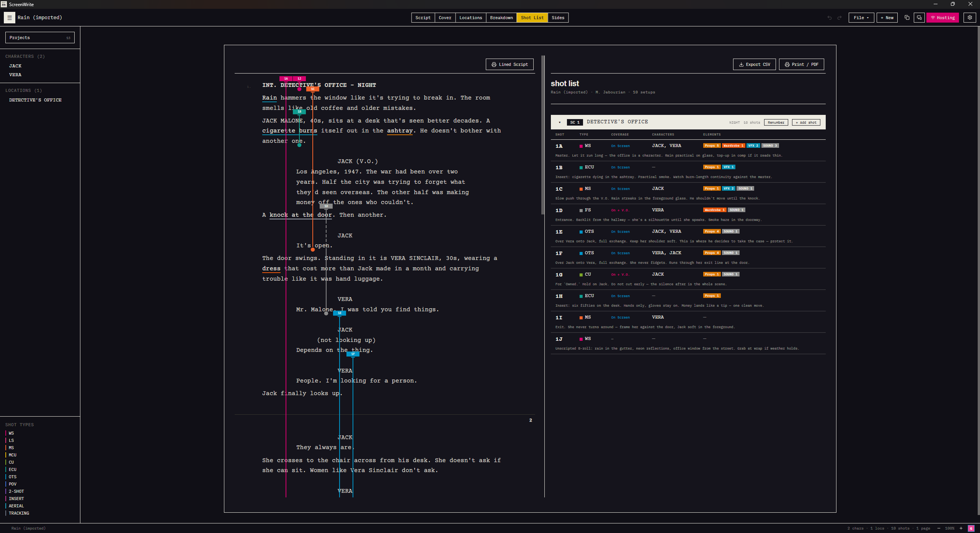Click Export CSV button

tap(754, 64)
